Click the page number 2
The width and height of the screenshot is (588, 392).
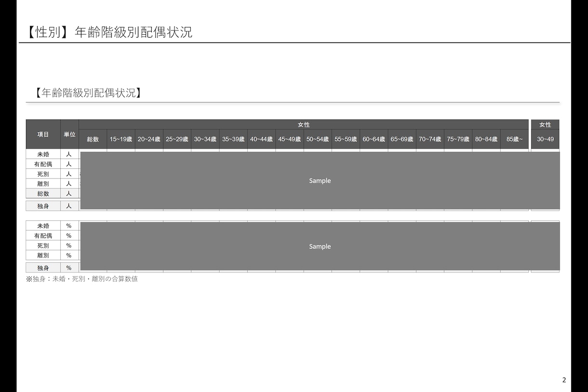(x=564, y=380)
